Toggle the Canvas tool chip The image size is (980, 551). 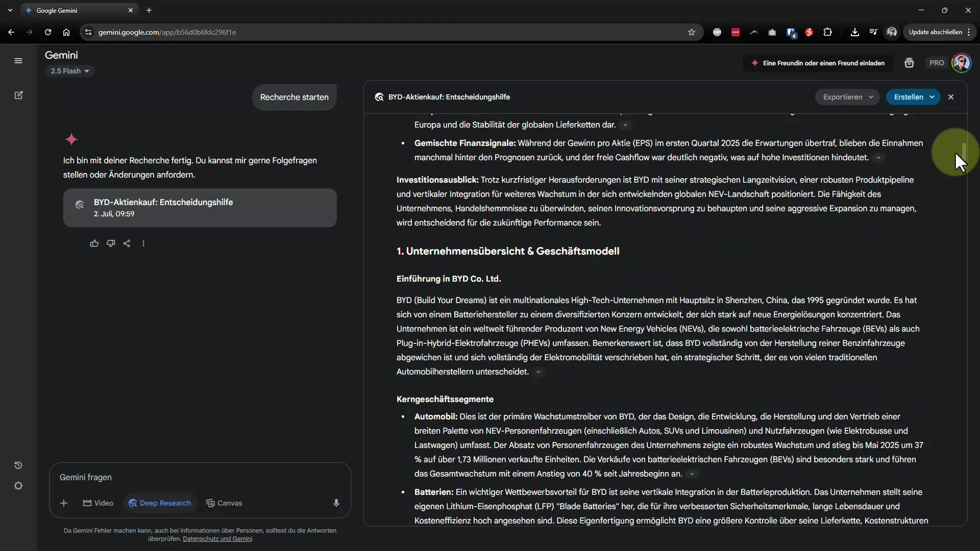click(224, 503)
